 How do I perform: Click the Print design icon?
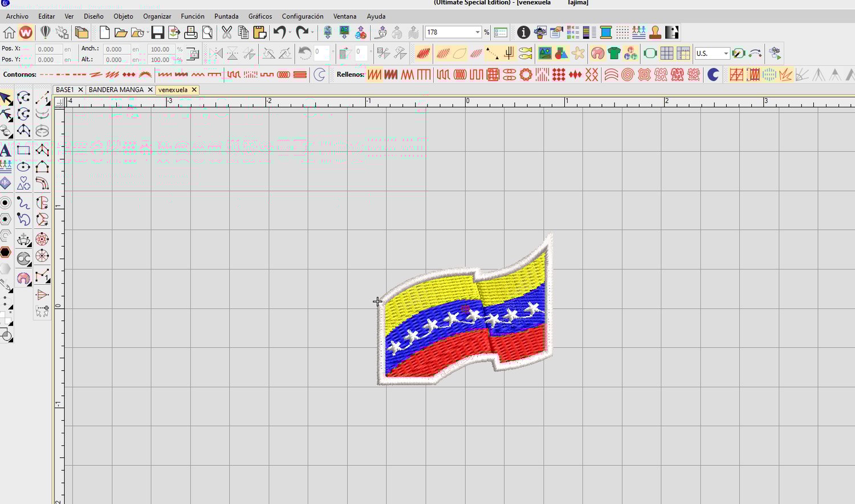click(191, 32)
